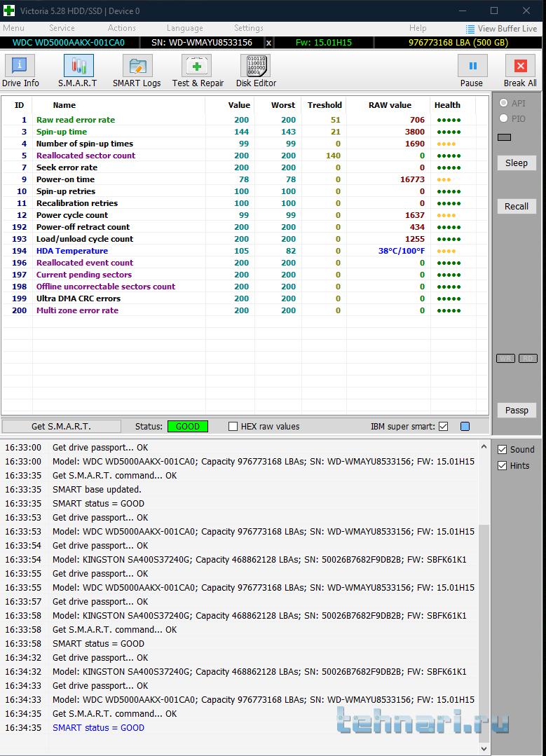
Task: Click the WR indicator
Action: (505, 358)
